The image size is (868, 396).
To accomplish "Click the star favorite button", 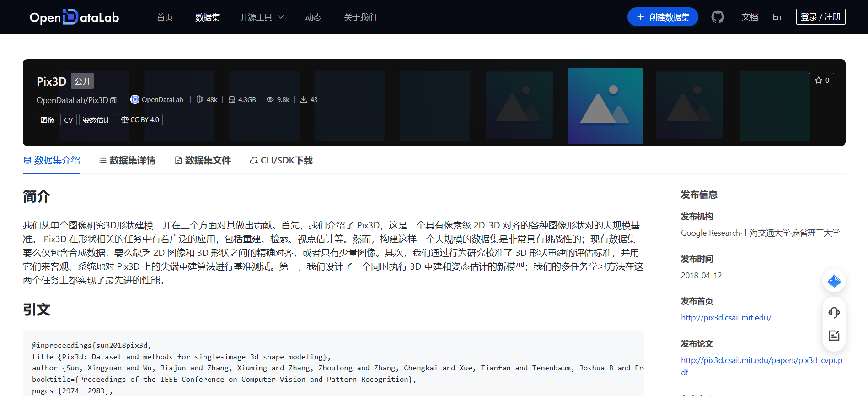I will 821,80.
